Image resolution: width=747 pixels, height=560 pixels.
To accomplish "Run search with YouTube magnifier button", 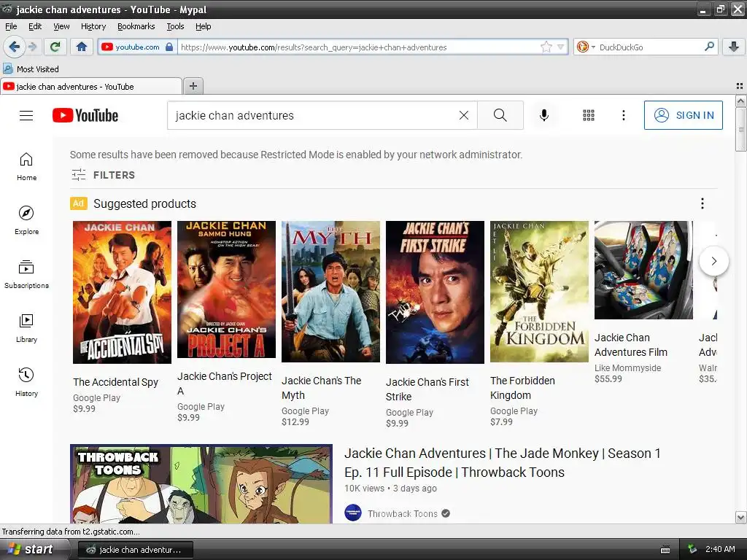I will pyautogui.click(x=500, y=115).
